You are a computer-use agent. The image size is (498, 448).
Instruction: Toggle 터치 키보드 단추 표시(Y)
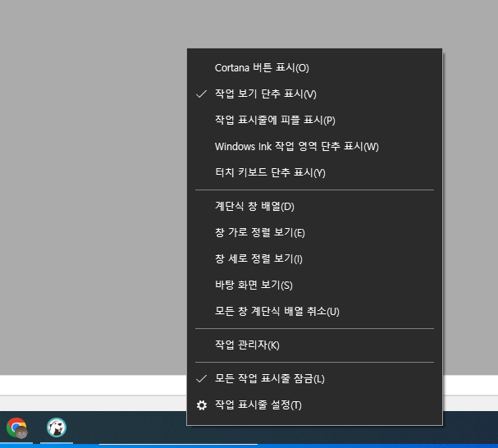(x=314, y=172)
